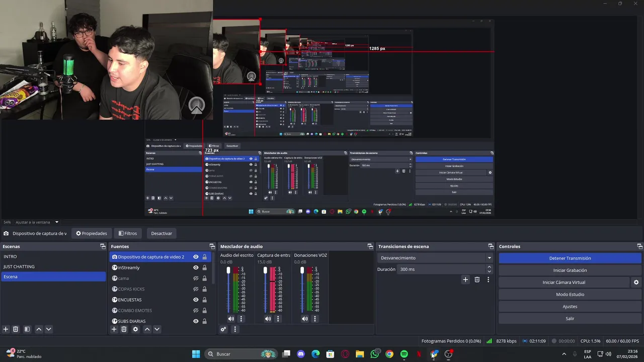This screenshot has width=644, height=362.
Task: Open Modo Estudio
Action: 570,295
